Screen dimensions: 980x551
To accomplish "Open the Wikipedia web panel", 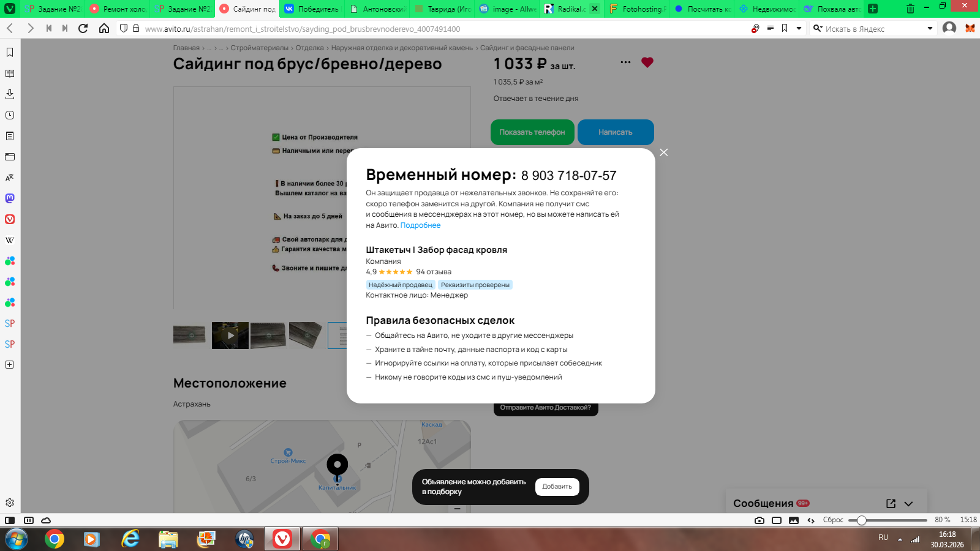I will (x=10, y=240).
